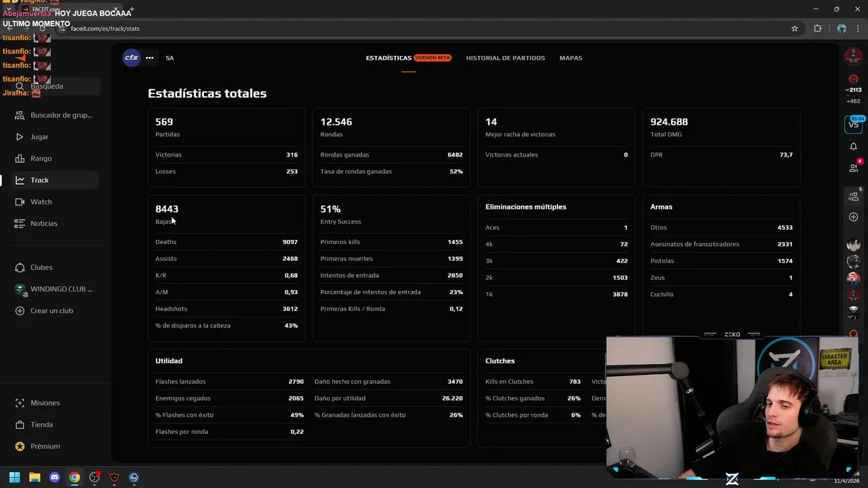Click the plus icon beside Crear un club
The image size is (868, 488).
20,311
